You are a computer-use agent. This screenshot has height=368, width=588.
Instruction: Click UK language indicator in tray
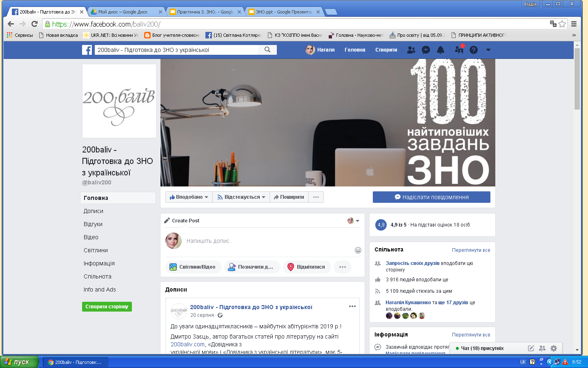[523, 362]
